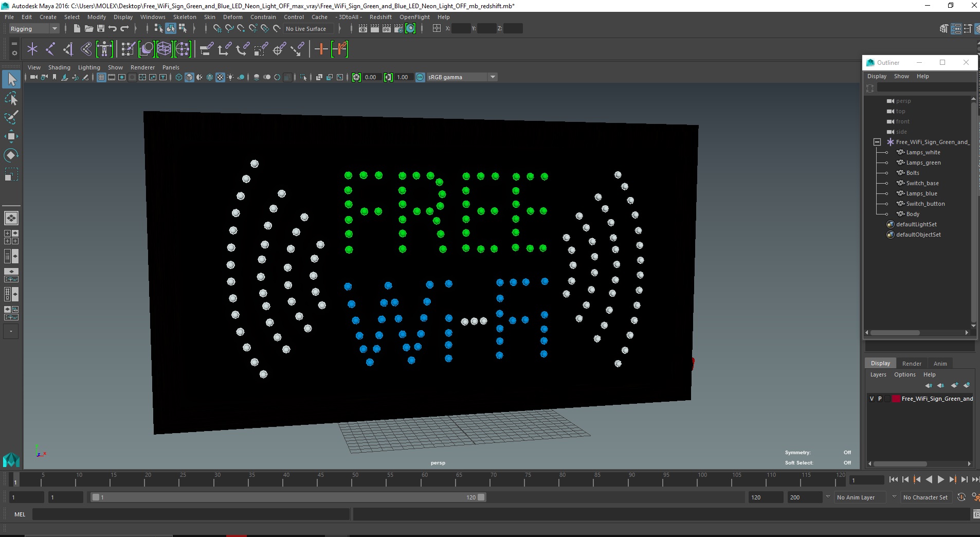Play animation backwards
The height and width of the screenshot is (537, 980).
[929, 479]
